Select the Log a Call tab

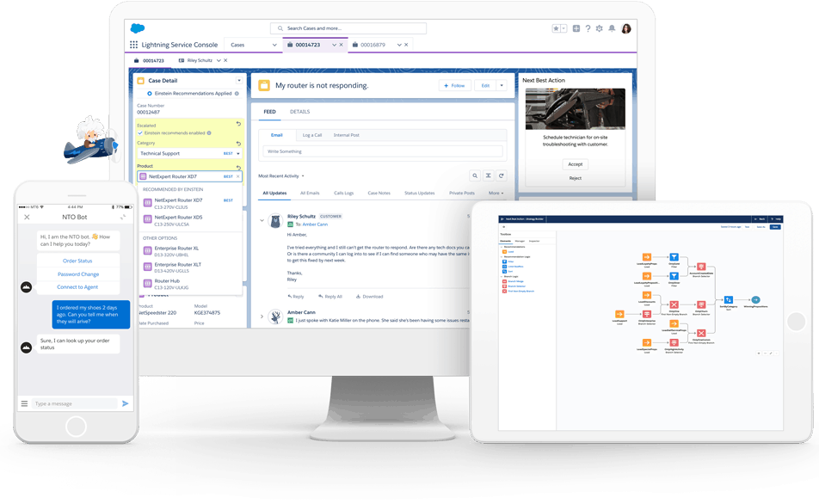[311, 135]
